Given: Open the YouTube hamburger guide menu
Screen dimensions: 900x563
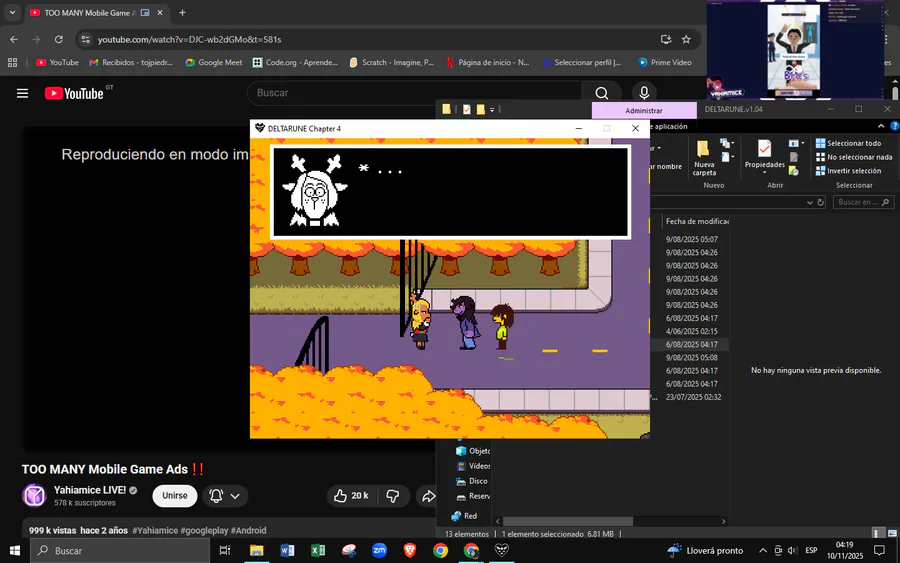Looking at the screenshot, I should [x=22, y=93].
